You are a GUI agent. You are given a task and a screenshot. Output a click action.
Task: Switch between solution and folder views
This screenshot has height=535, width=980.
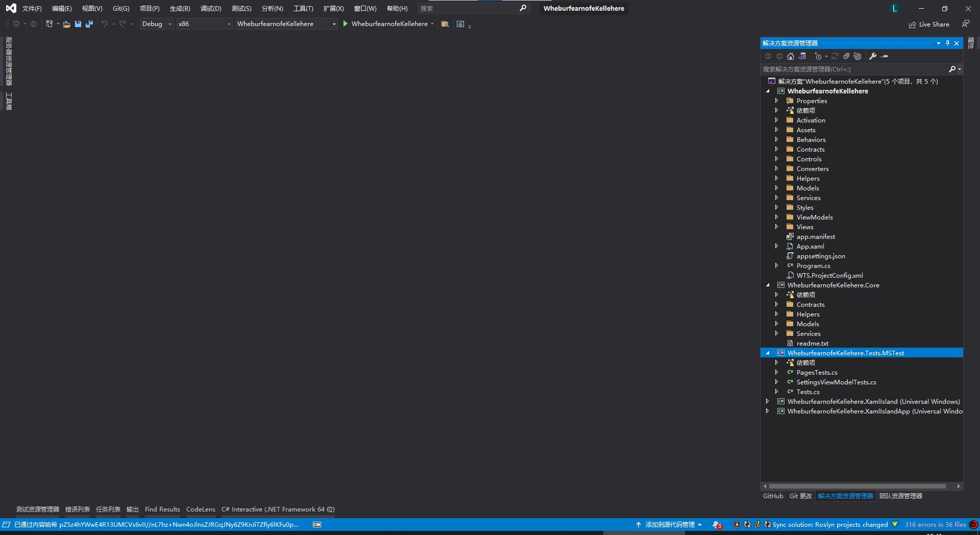[x=802, y=56]
